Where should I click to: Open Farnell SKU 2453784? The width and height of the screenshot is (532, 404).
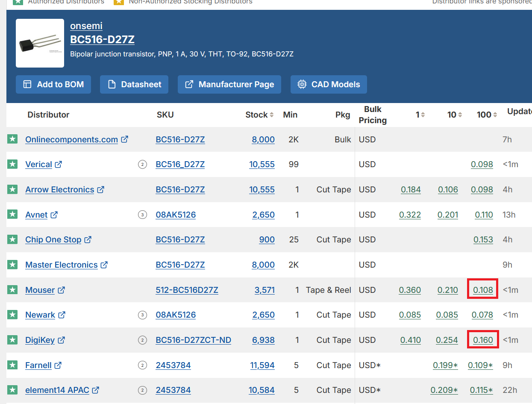[173, 365]
